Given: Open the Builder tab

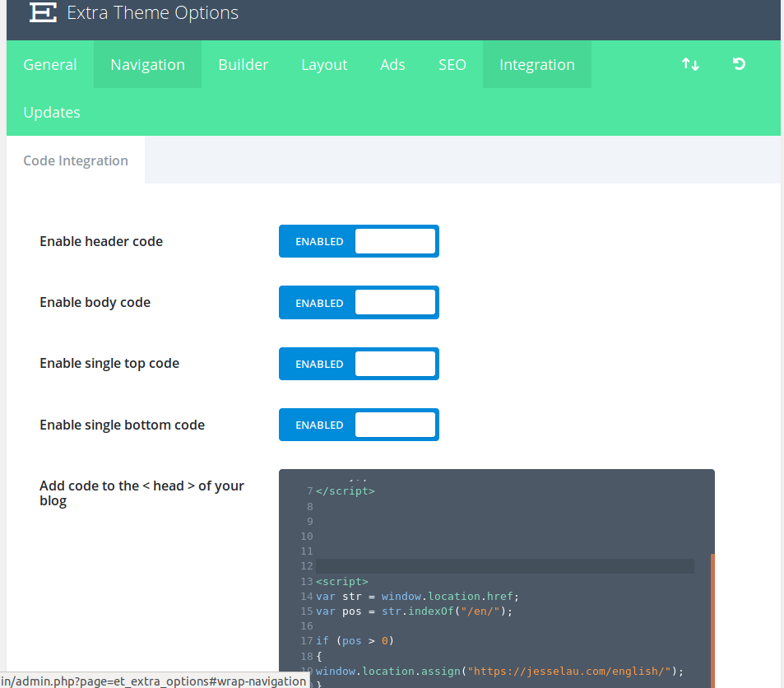Looking at the screenshot, I should (x=244, y=63).
